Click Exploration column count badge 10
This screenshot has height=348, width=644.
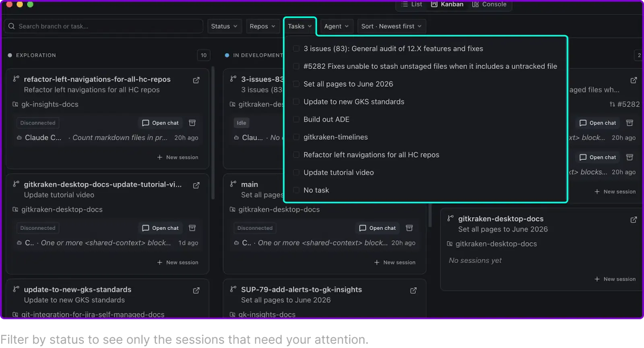coord(204,55)
